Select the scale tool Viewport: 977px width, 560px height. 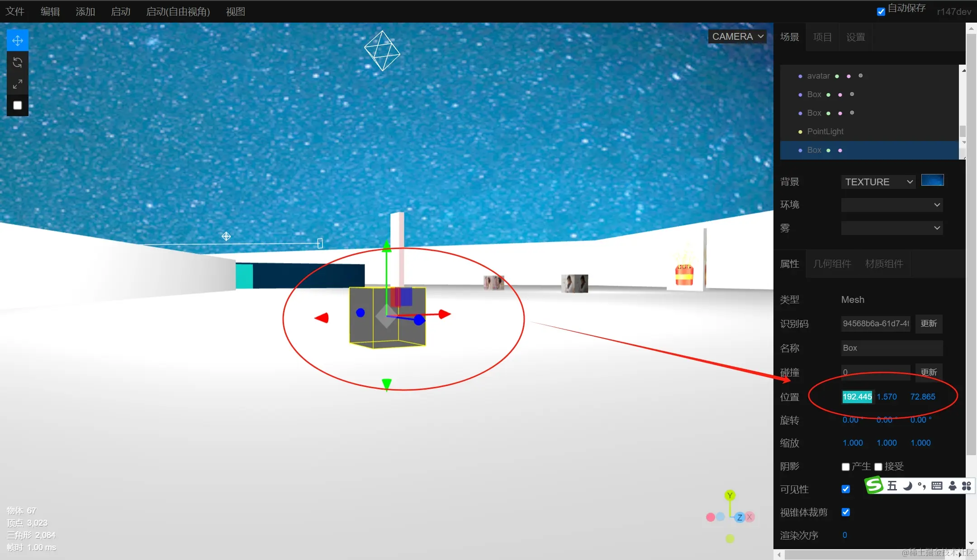[x=18, y=84]
